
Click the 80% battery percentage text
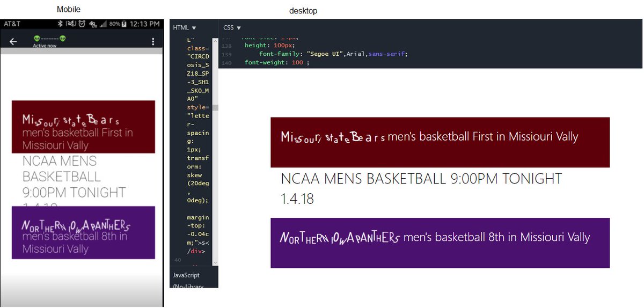point(114,24)
